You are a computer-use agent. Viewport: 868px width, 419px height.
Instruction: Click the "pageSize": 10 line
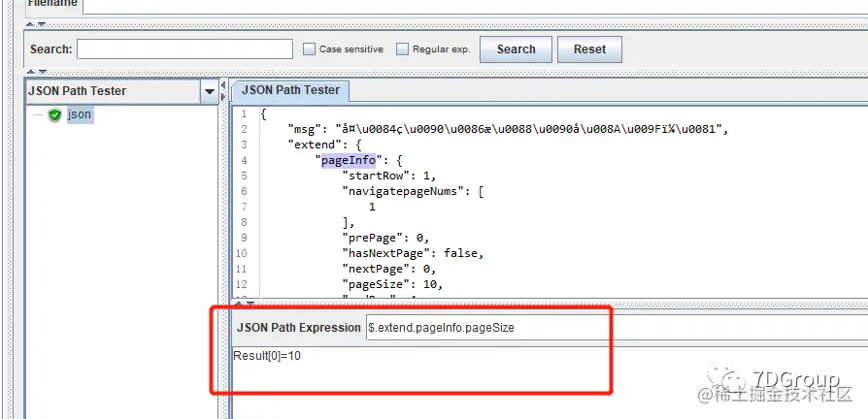[x=392, y=284]
